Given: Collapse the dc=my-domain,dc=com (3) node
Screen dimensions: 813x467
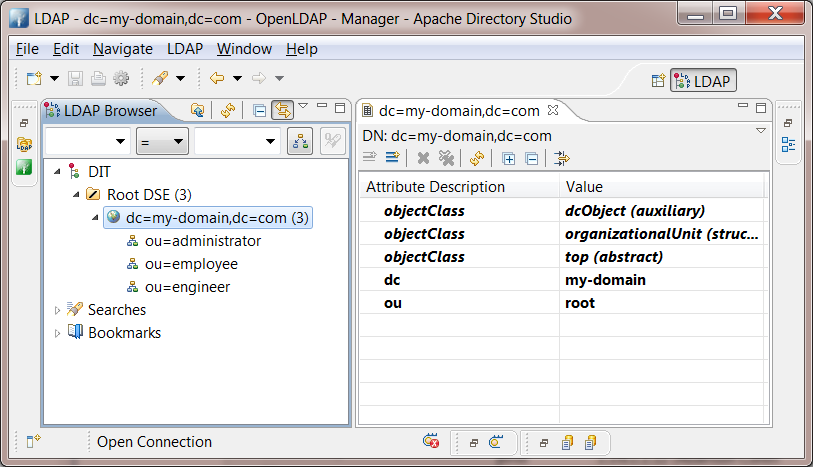Looking at the screenshot, I should 95,218.
